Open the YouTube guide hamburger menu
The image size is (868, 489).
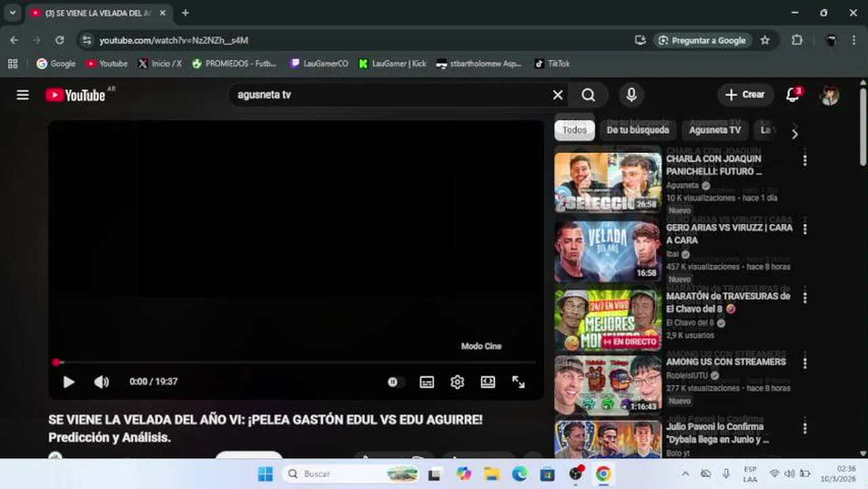[22, 95]
